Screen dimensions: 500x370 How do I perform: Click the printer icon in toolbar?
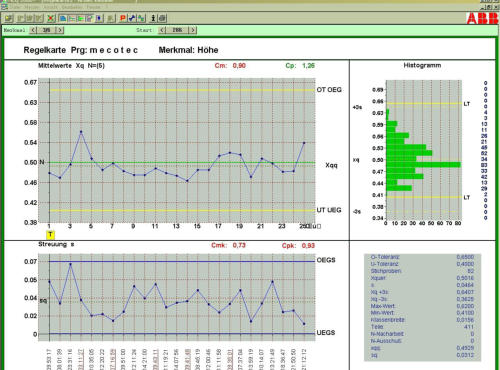click(x=162, y=18)
